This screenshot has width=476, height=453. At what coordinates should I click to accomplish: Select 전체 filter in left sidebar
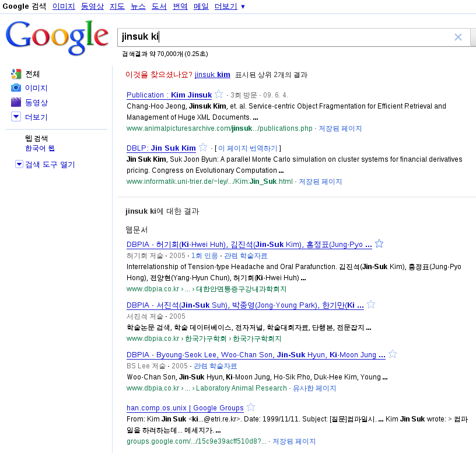pos(33,74)
